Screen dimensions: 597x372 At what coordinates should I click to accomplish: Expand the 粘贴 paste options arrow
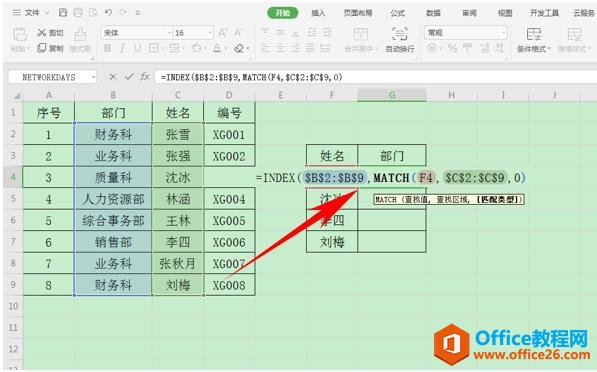click(27, 49)
